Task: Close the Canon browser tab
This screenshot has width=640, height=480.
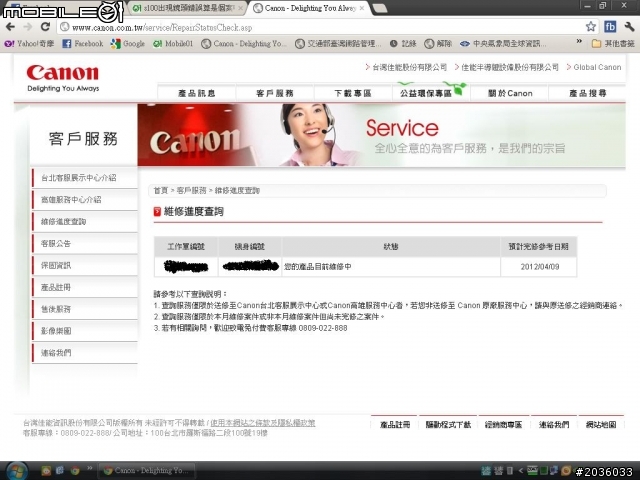Action: click(362, 8)
